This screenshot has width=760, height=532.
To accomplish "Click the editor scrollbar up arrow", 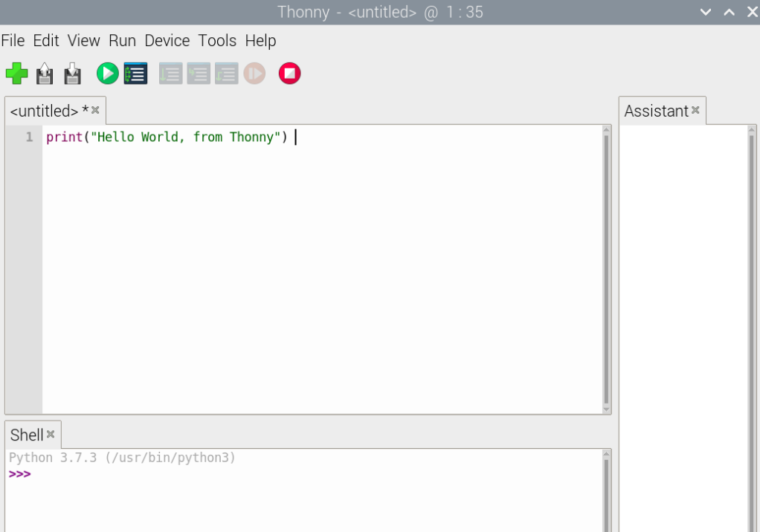I will pyautogui.click(x=606, y=129).
